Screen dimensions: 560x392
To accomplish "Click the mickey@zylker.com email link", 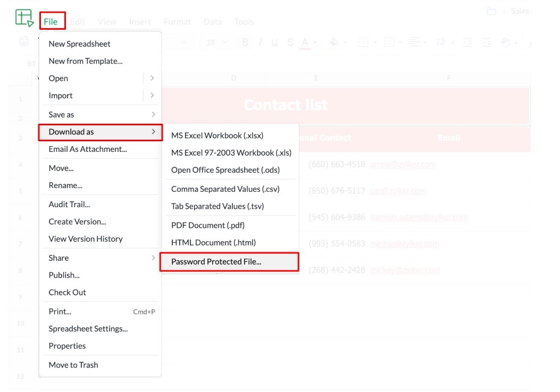I will point(405,270).
